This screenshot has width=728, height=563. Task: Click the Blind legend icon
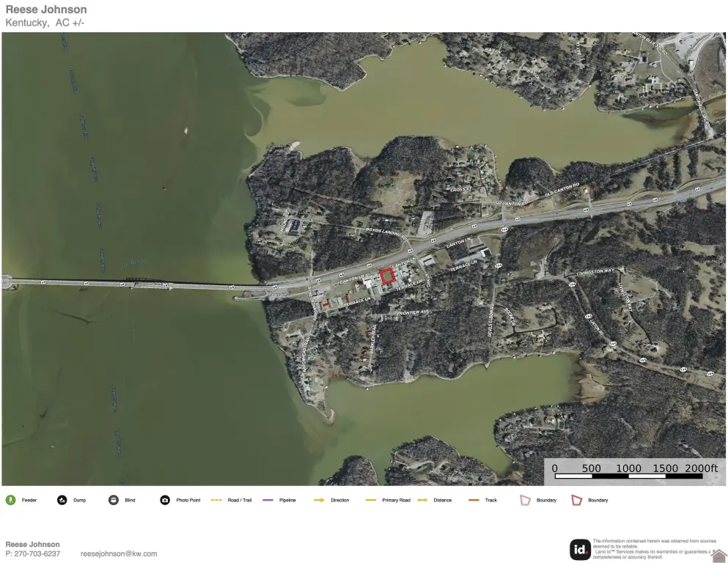tap(114, 500)
